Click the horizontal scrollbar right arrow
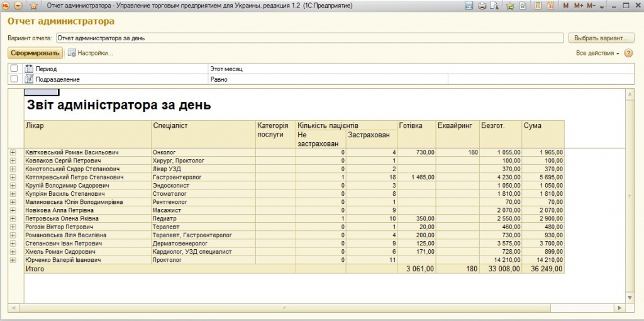This screenshot has width=644, height=321. (620, 307)
